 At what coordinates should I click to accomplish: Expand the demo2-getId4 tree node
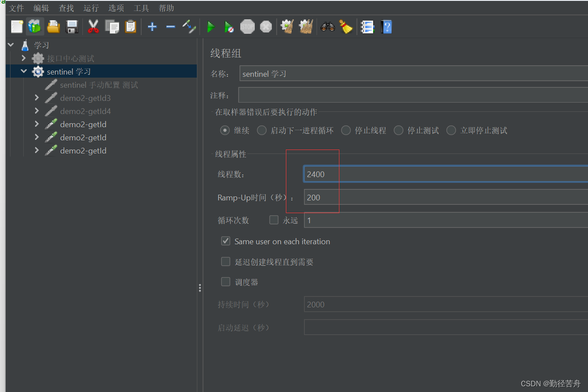[37, 110]
